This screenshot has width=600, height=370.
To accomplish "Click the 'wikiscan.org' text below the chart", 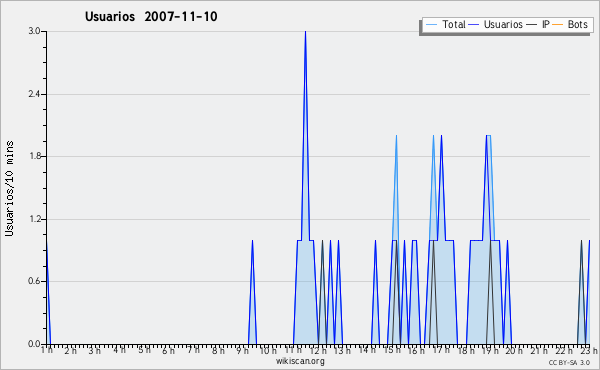I will (300, 361).
